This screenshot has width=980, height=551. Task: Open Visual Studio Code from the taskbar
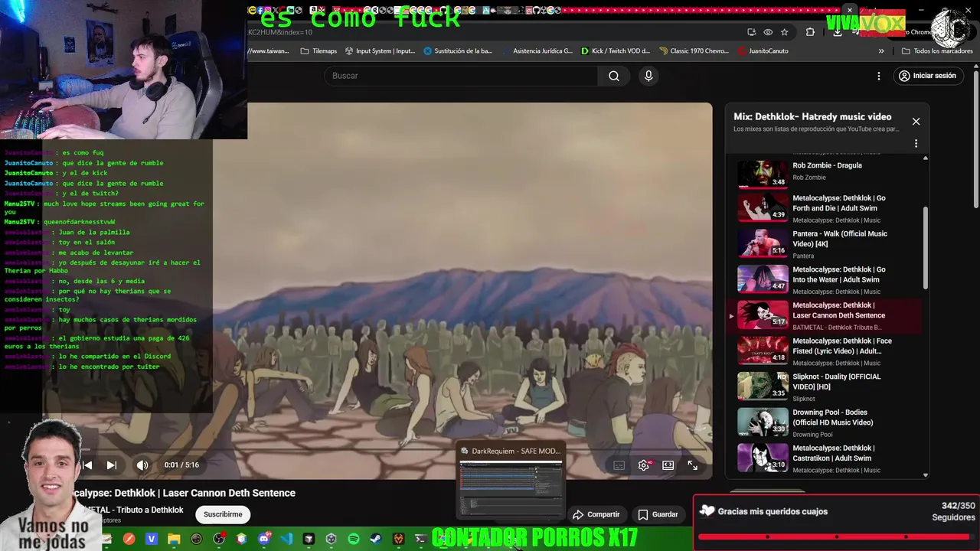[286, 540]
